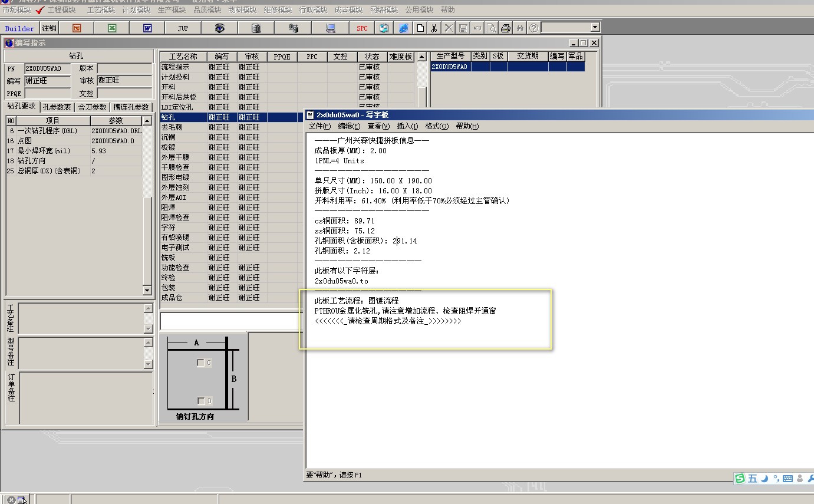Open the SPC toolbar button

pos(362,28)
